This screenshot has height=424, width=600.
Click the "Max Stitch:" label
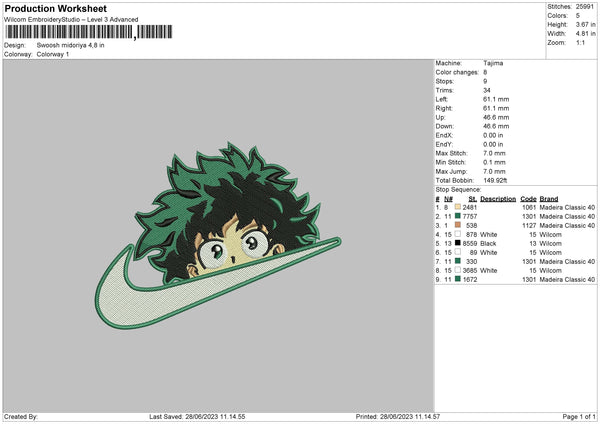point(452,153)
